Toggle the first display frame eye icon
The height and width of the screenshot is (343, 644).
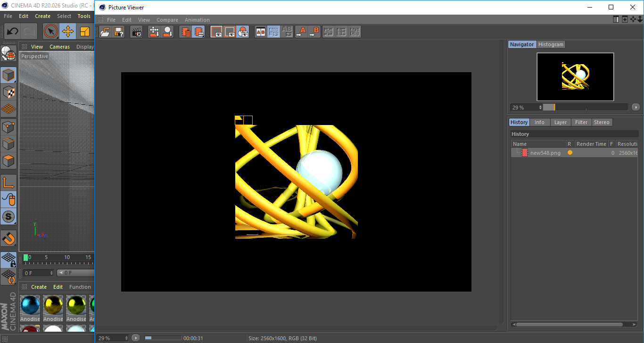(216, 32)
